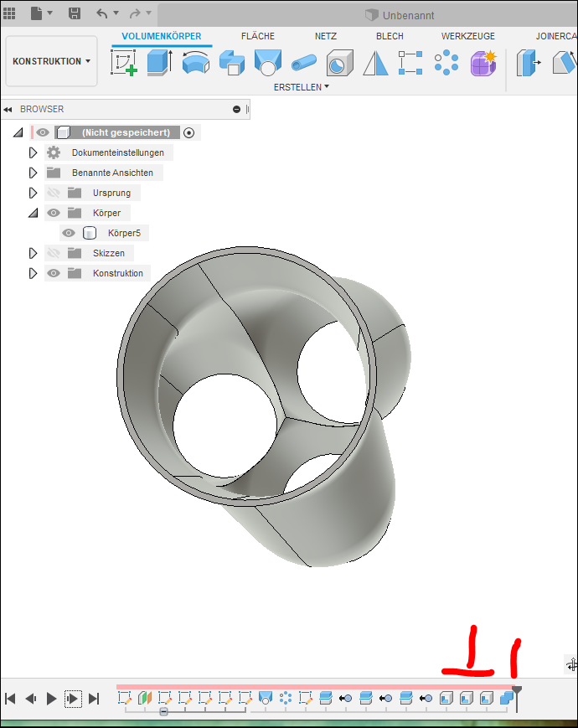The width and height of the screenshot is (578, 728).
Task: Select the Pipe tool icon
Action: pos(304,63)
